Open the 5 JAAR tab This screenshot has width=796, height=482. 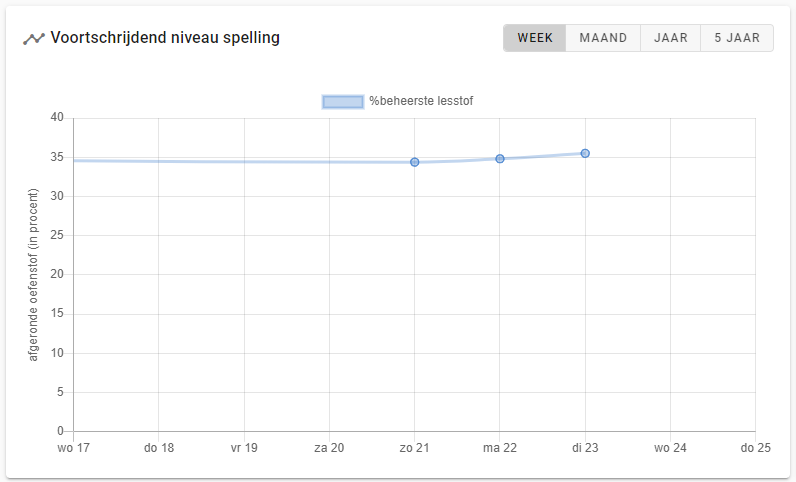[737, 38]
